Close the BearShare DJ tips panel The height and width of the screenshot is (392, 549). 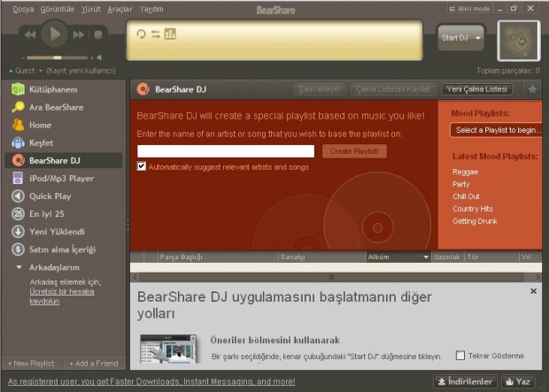point(533,291)
